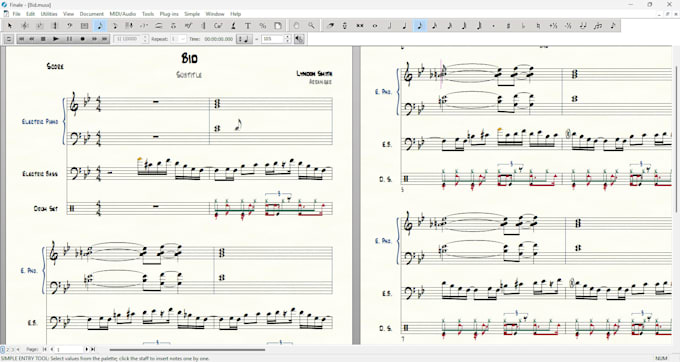Open the Plug-ins menu
The height and width of the screenshot is (362, 680).
coord(169,14)
